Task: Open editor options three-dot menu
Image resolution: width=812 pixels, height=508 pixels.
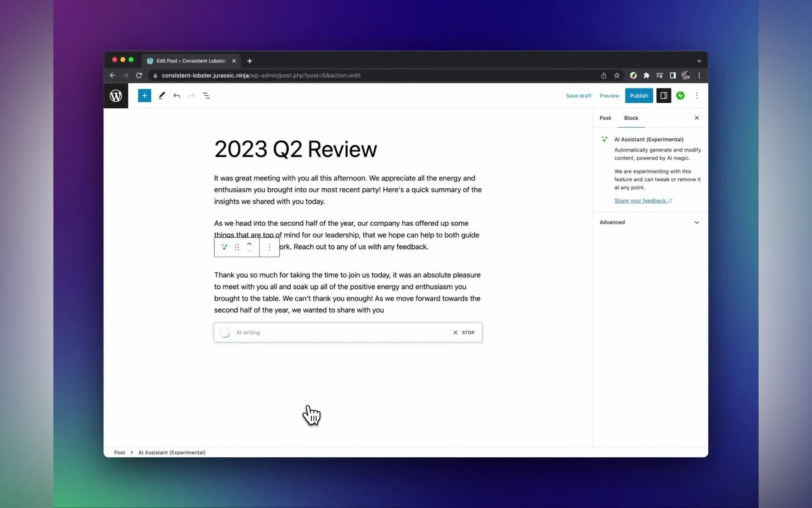Action: (x=697, y=96)
